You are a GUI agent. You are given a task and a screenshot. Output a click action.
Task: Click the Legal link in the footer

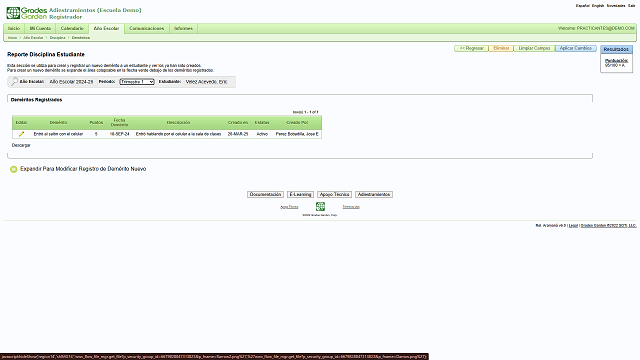(573, 225)
